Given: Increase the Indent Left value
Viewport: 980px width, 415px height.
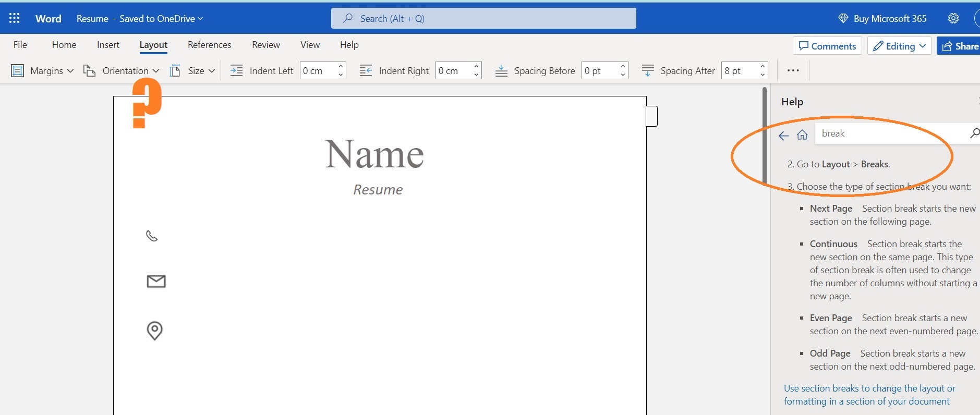Looking at the screenshot, I should (x=341, y=66).
